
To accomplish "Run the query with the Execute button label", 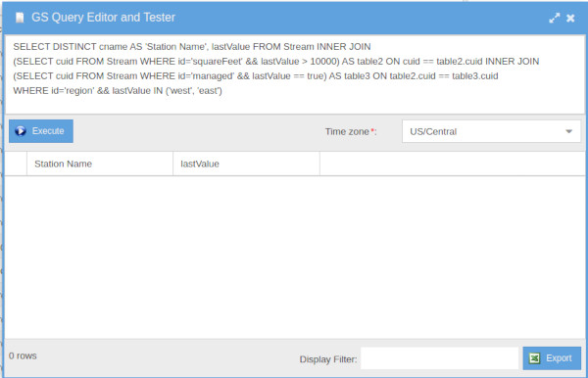I will [x=48, y=131].
